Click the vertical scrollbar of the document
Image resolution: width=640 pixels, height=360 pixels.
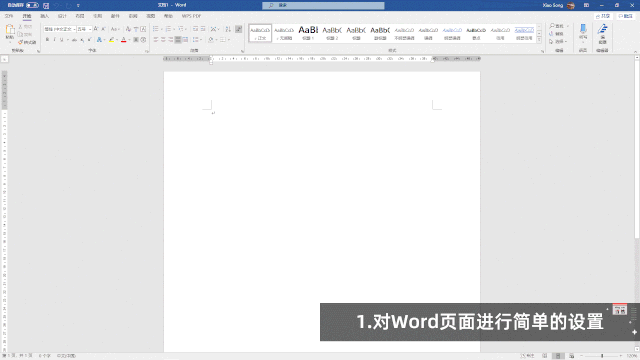coord(637,203)
